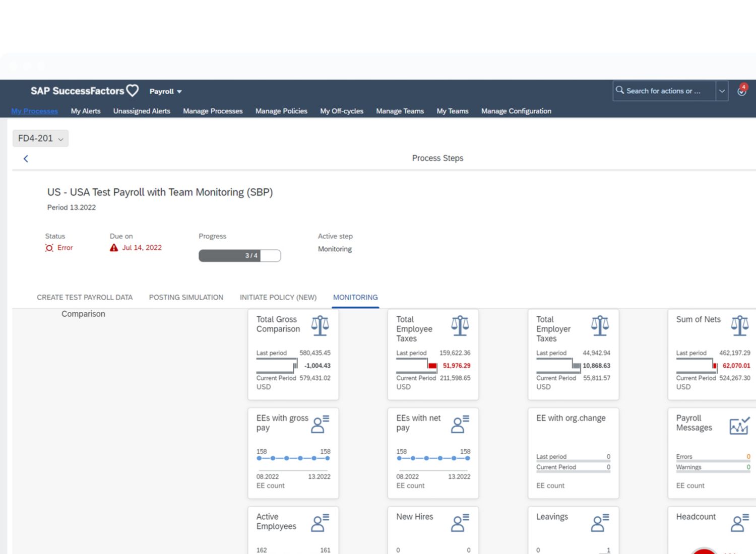Switch to the Posting Simulation tab
Screen dimensions: 756x554
(186, 297)
